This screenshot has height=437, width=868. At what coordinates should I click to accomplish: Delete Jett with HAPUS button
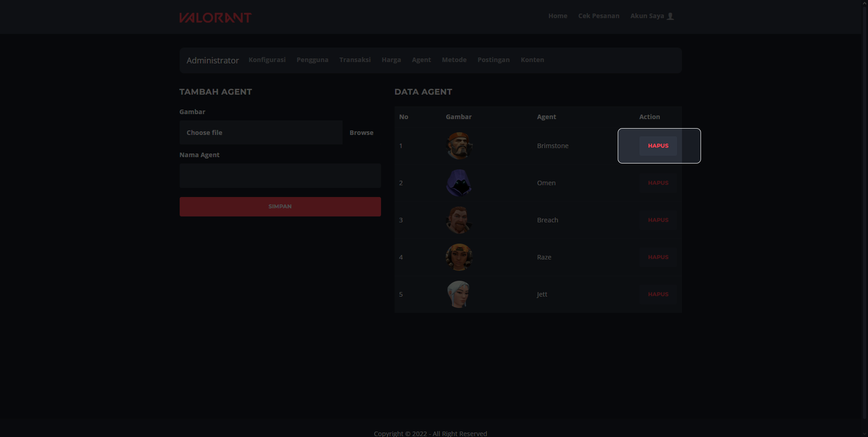(658, 294)
